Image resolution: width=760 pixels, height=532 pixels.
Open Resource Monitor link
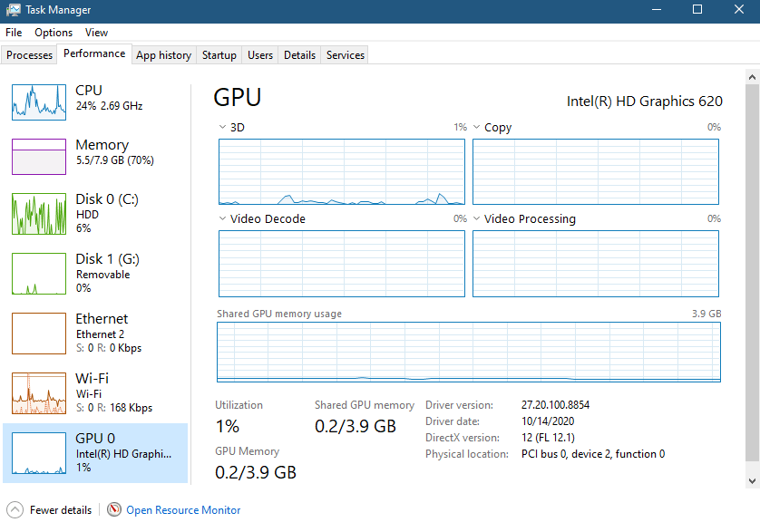tap(183, 510)
